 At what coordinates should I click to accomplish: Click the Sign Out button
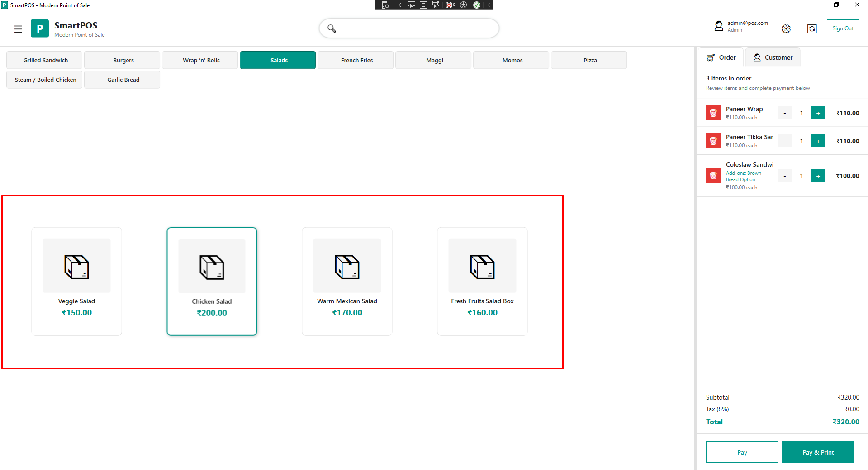click(x=843, y=28)
